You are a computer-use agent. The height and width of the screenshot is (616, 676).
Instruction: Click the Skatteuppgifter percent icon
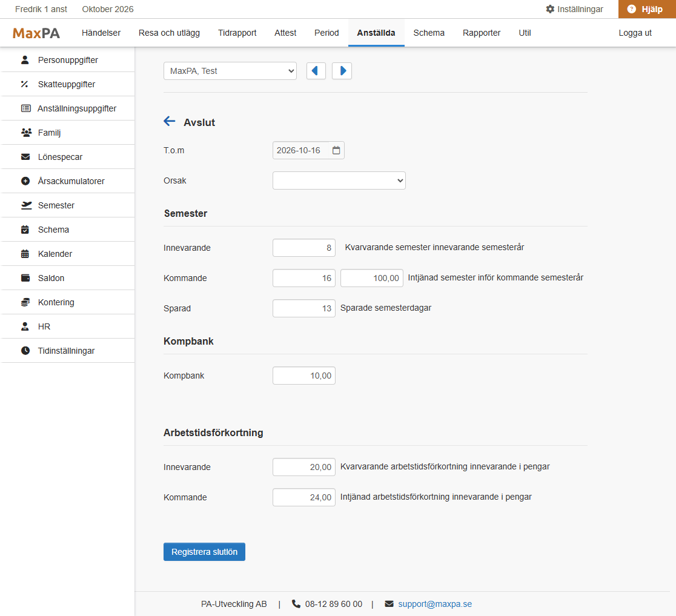tap(25, 84)
